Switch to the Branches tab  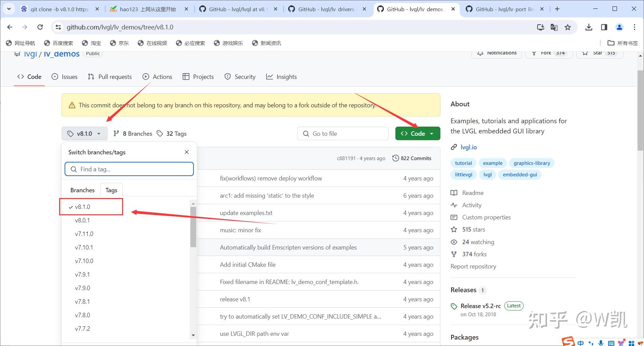pos(82,190)
